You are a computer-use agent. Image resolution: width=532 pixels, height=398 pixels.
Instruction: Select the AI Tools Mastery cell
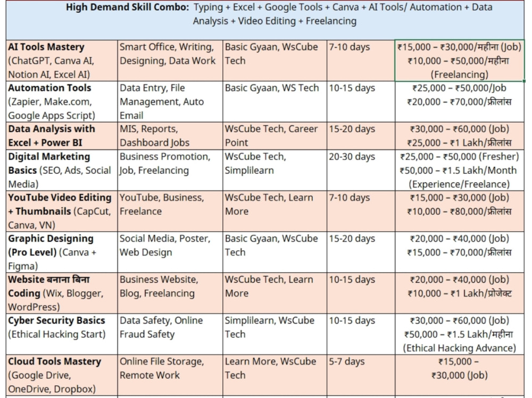[62, 61]
